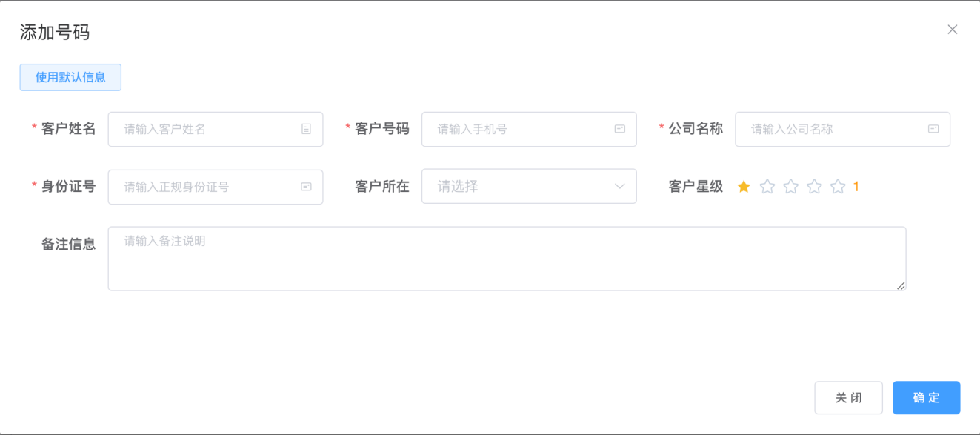This screenshot has height=435, width=980.
Task: Focus the 客户姓名 input field
Action: pyautogui.click(x=207, y=129)
